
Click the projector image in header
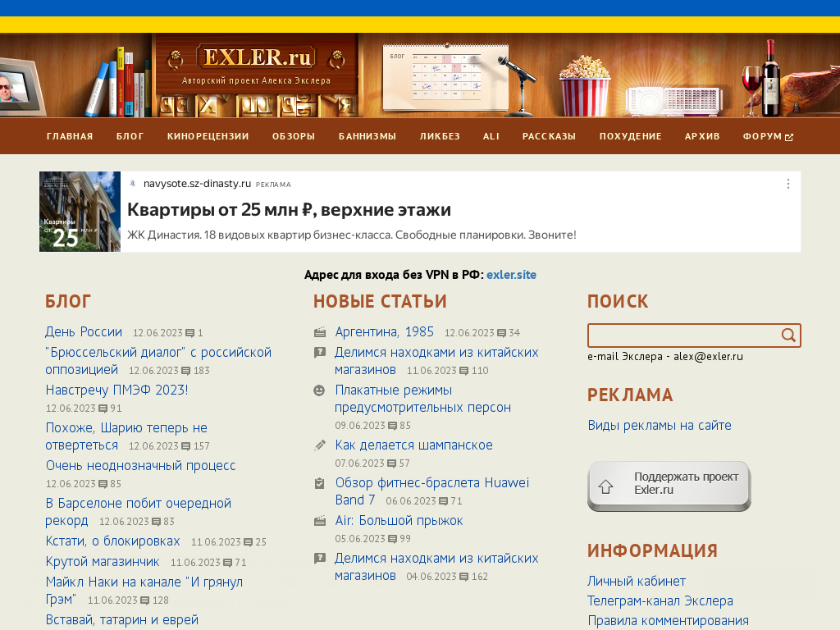click(x=673, y=101)
